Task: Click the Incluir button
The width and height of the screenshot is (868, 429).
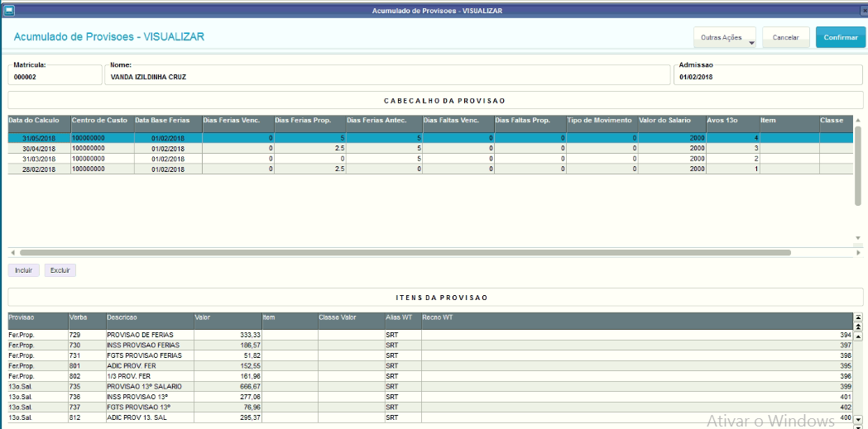Action: tap(24, 271)
